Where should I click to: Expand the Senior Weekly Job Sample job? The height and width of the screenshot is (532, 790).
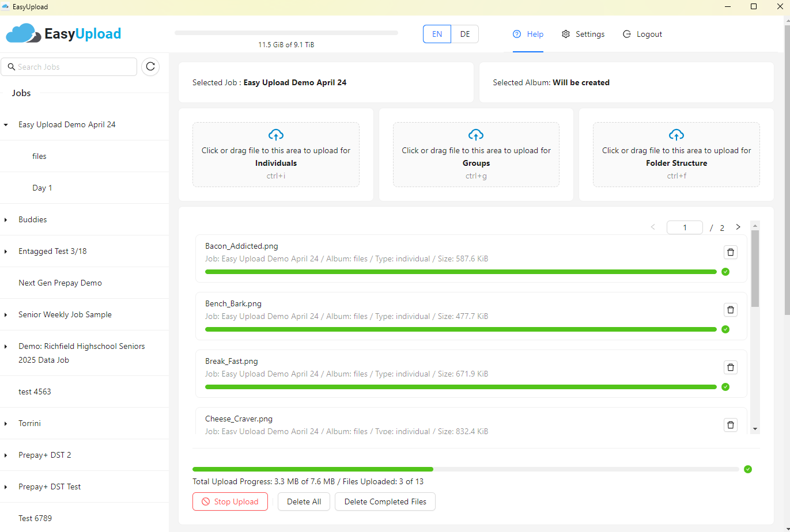[x=6, y=314]
